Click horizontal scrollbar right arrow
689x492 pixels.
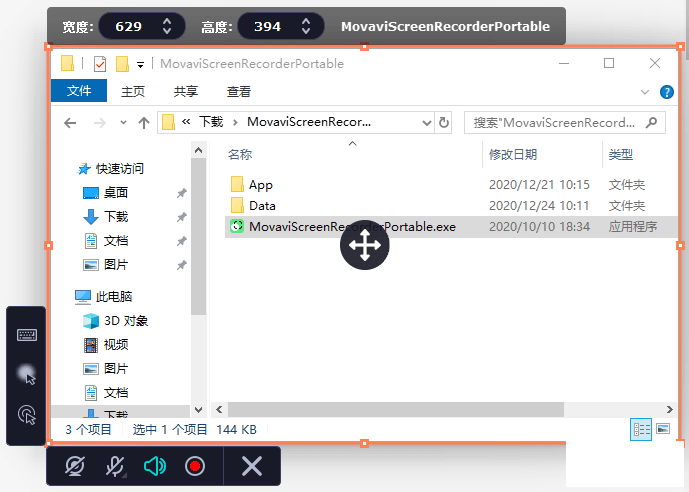(670, 409)
